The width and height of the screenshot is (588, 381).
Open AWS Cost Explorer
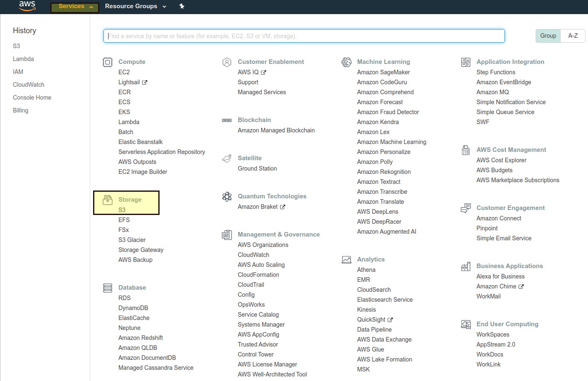tap(502, 160)
